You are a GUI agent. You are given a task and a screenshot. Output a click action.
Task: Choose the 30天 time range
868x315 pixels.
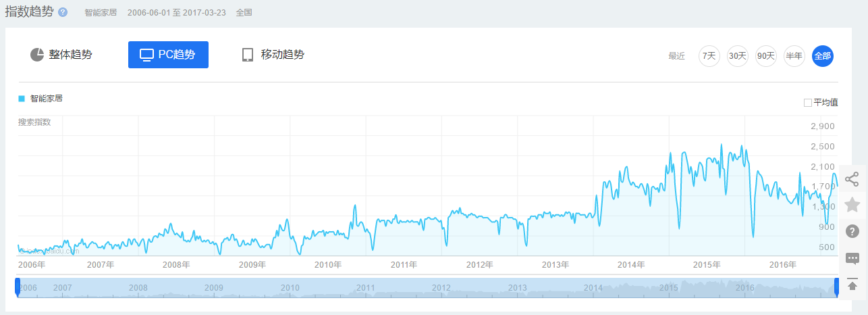pos(737,56)
